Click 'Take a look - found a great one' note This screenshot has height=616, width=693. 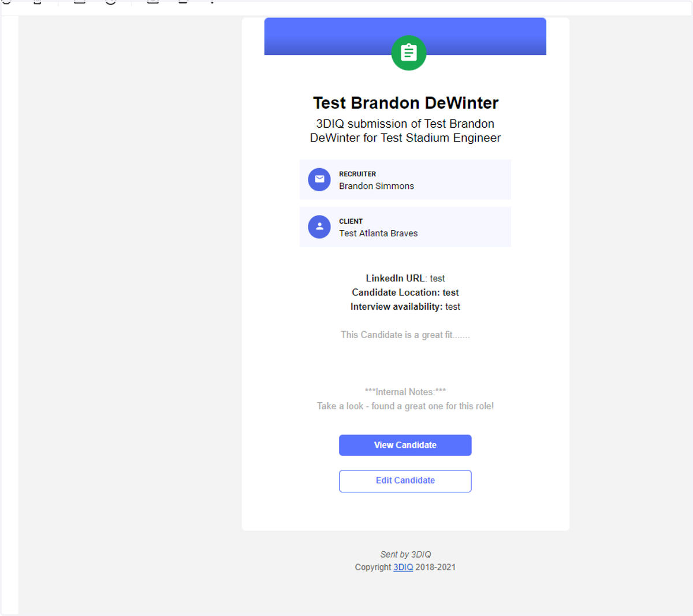pyautogui.click(x=405, y=406)
